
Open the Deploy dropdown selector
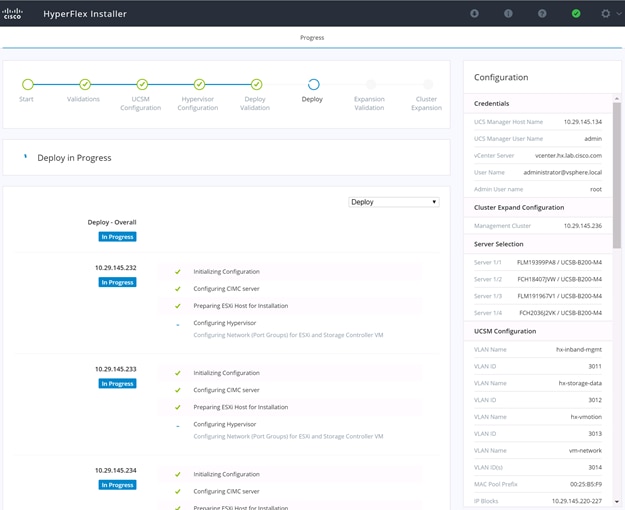click(x=394, y=202)
